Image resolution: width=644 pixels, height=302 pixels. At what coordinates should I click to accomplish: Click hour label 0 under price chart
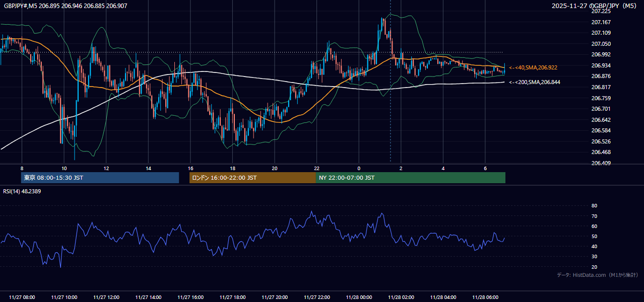coord(359,168)
